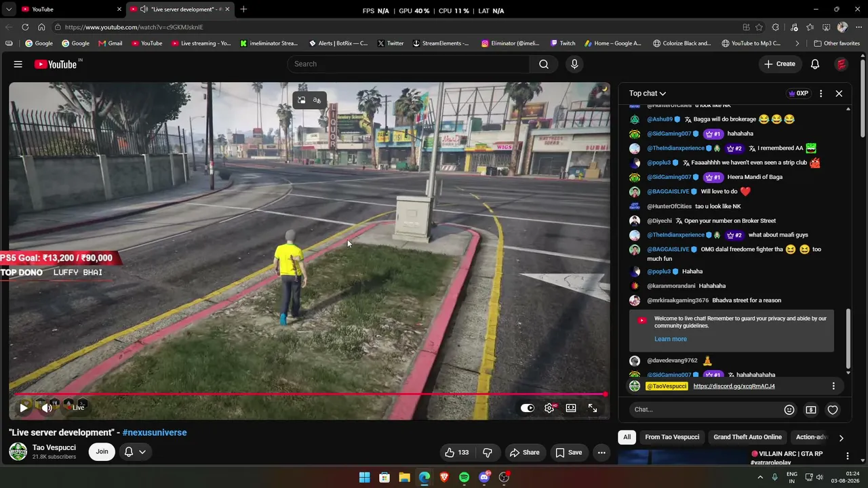Click the live chat scrollbar
868x488 pixels.
(x=848, y=339)
